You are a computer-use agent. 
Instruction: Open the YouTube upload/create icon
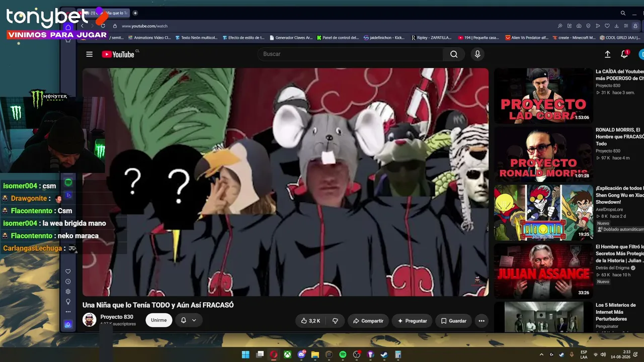[x=607, y=54]
